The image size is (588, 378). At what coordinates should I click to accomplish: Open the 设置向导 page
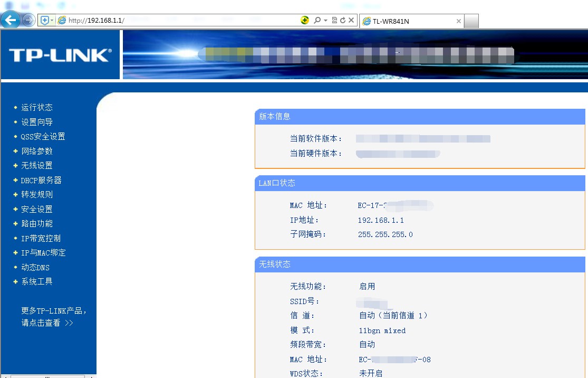tap(37, 122)
